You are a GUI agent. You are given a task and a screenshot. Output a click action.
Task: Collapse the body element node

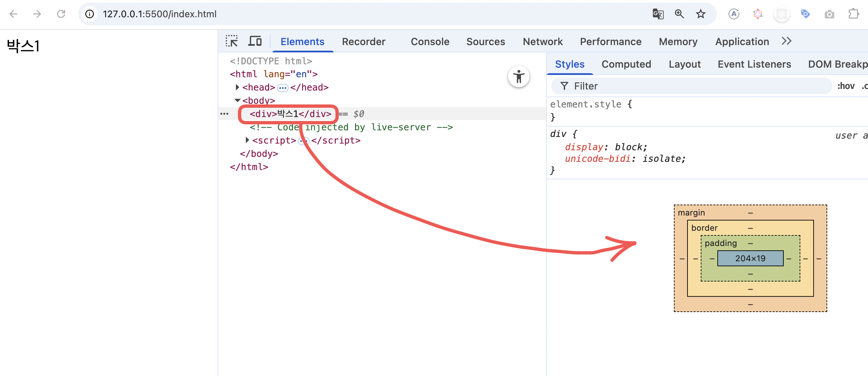(237, 100)
